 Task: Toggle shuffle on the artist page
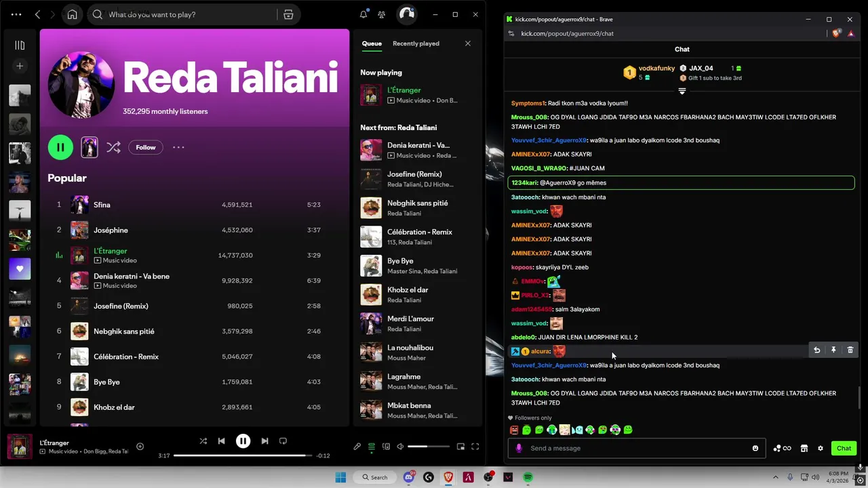pos(113,147)
